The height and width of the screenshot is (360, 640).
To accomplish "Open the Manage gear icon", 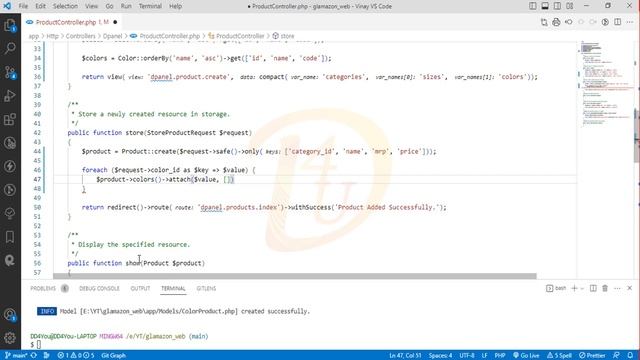I will pyautogui.click(x=10, y=338).
